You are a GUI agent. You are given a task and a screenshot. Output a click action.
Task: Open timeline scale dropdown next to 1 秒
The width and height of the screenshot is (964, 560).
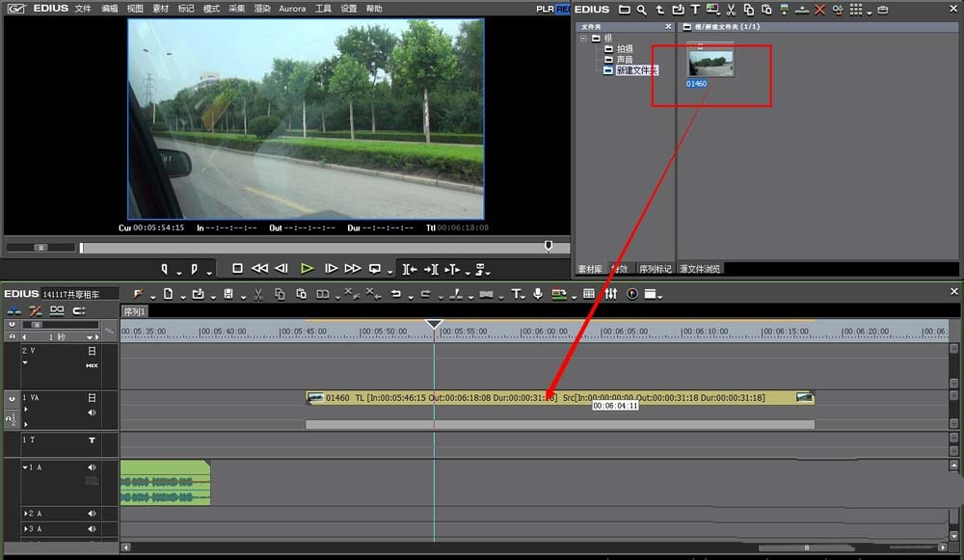pos(89,337)
